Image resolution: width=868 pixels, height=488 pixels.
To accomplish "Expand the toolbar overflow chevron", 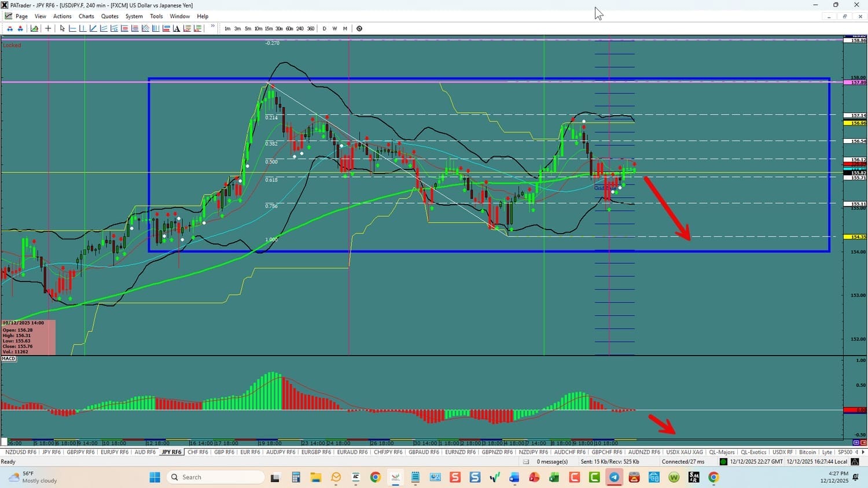I will [212, 27].
